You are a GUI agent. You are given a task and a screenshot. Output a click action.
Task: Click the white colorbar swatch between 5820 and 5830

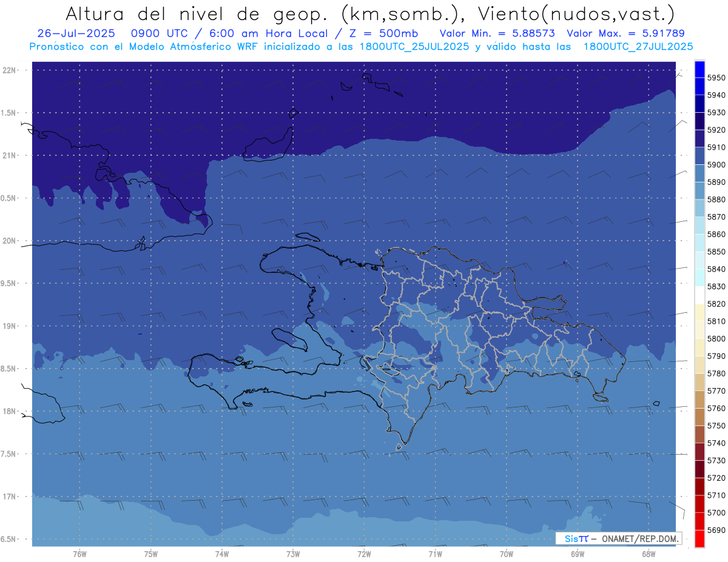699,295
